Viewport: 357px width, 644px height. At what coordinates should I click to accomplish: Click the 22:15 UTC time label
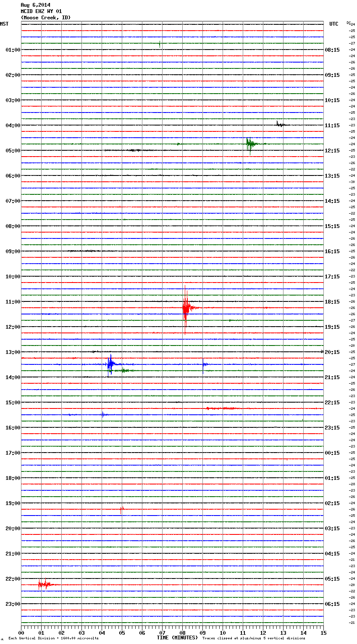click(x=332, y=403)
